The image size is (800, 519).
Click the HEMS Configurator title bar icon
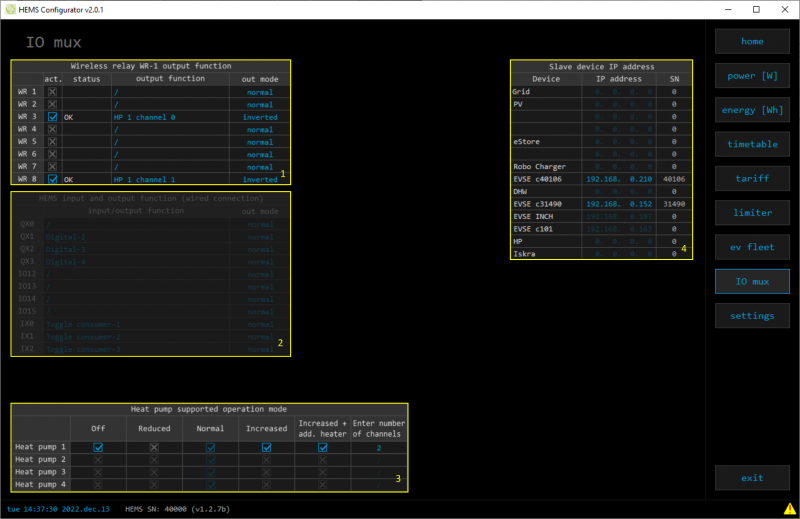click(10, 9)
